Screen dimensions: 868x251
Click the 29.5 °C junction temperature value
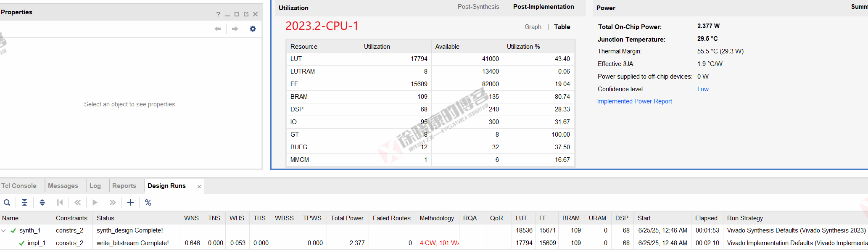(707, 39)
